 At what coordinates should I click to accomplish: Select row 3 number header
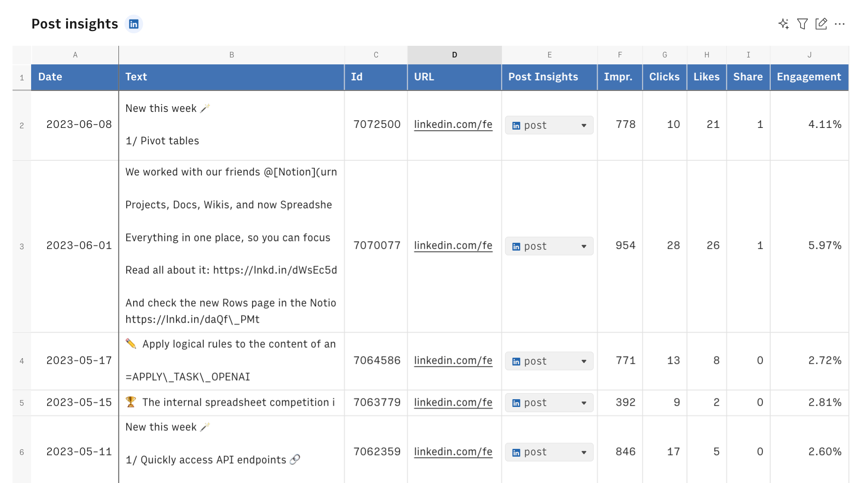pyautogui.click(x=22, y=247)
